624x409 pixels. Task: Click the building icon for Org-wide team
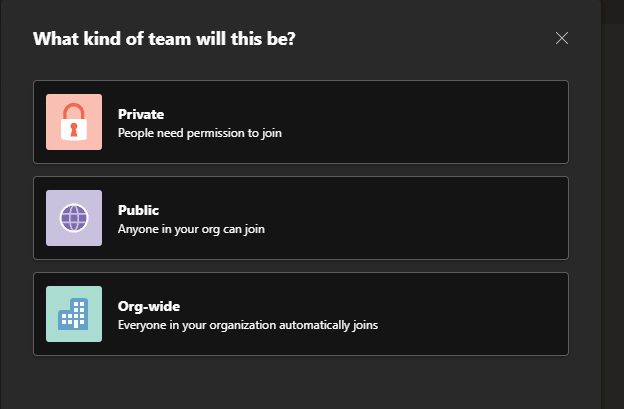(x=73, y=315)
